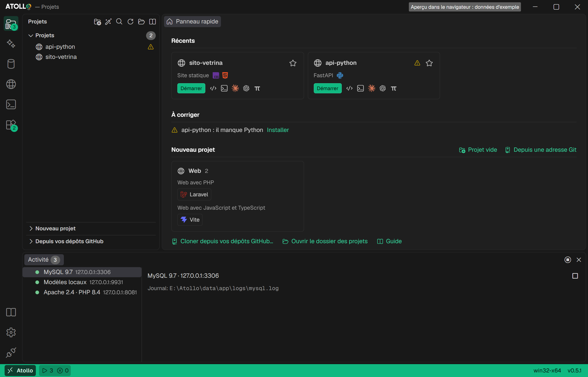Click running count 3 in status bar
588x377 pixels.
click(48, 371)
